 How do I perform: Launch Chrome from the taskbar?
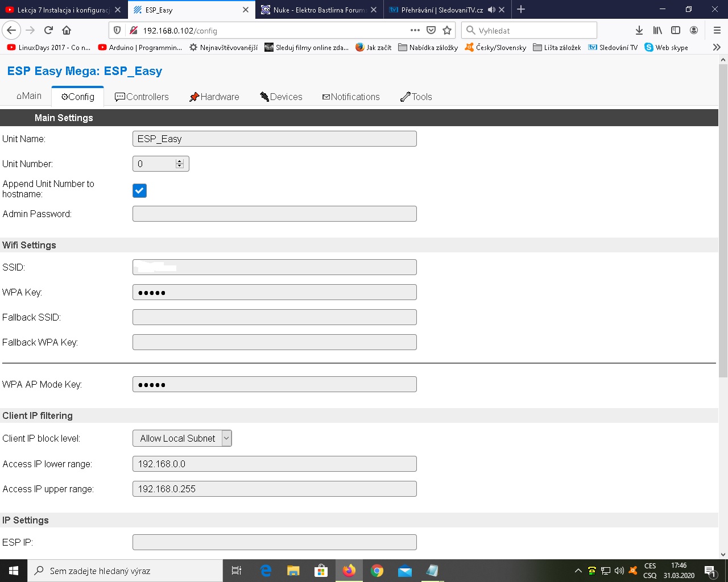coord(377,571)
